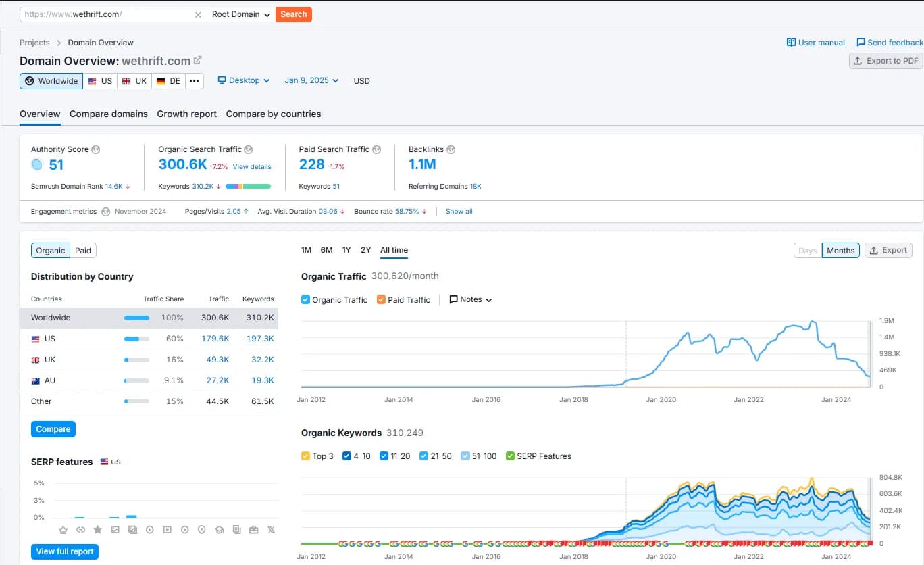Open the Root Domain dropdown

(x=241, y=14)
